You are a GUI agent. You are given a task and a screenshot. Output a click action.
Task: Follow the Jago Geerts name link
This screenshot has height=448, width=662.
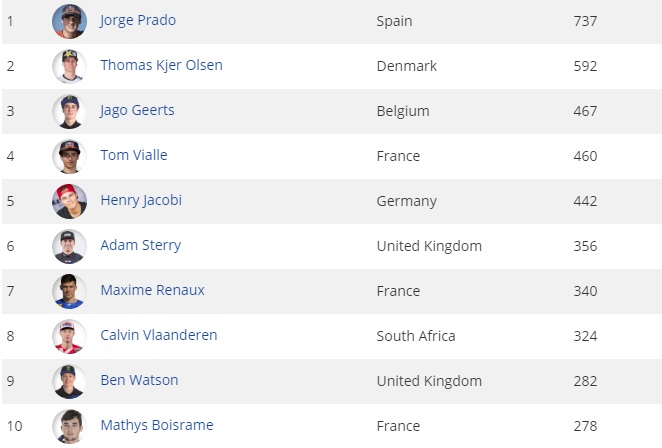pyautogui.click(x=137, y=110)
